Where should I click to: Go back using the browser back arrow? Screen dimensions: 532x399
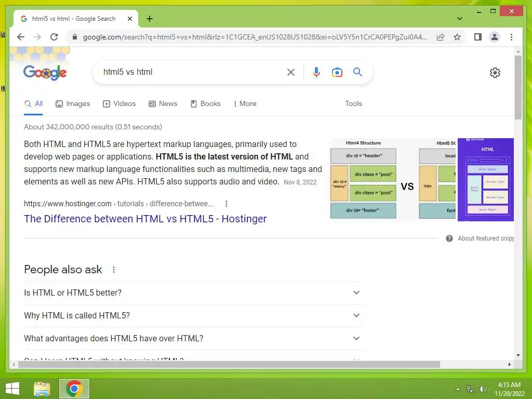(x=21, y=37)
